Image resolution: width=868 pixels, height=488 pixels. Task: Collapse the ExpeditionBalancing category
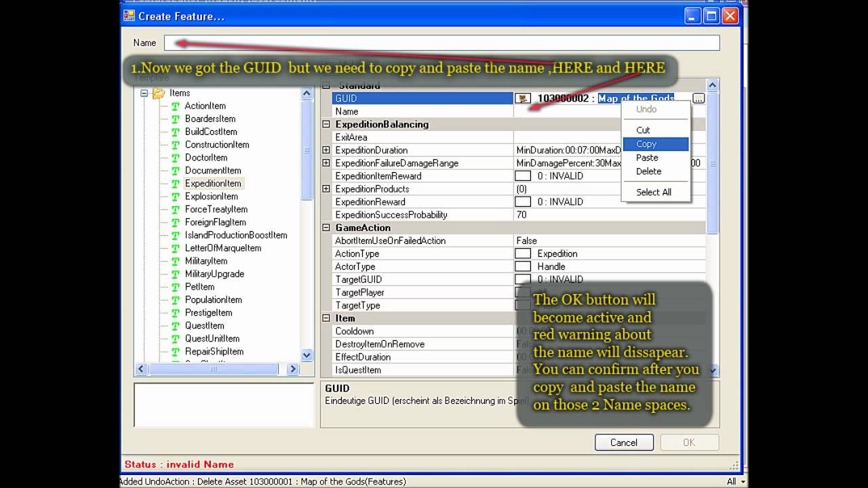click(326, 124)
